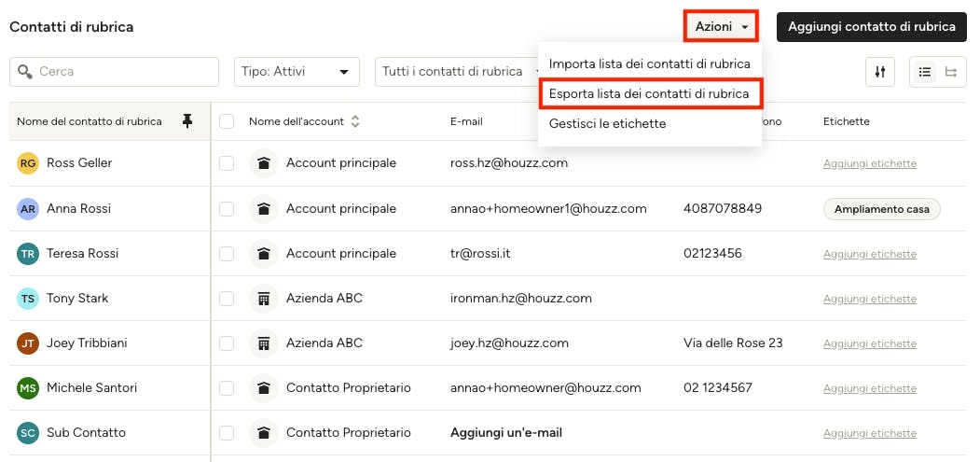Click the TR avatar for Teresa Rossi
This screenshot has height=462, width=980.
27,254
